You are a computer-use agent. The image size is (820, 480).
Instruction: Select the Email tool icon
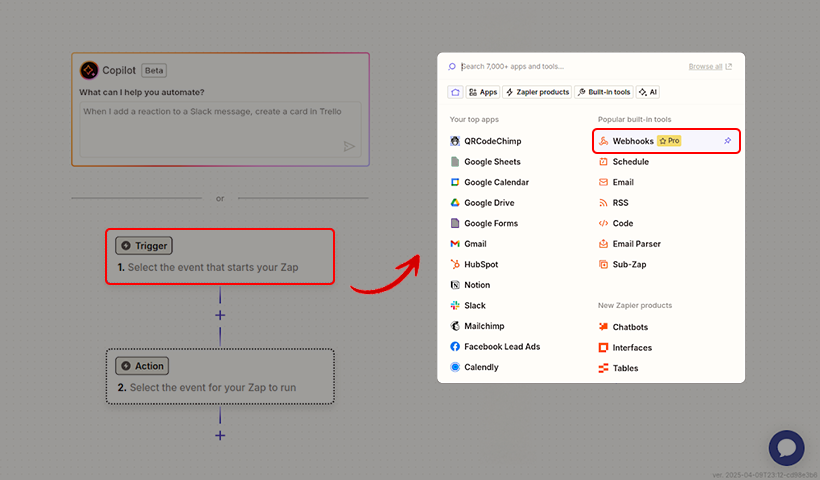click(603, 182)
